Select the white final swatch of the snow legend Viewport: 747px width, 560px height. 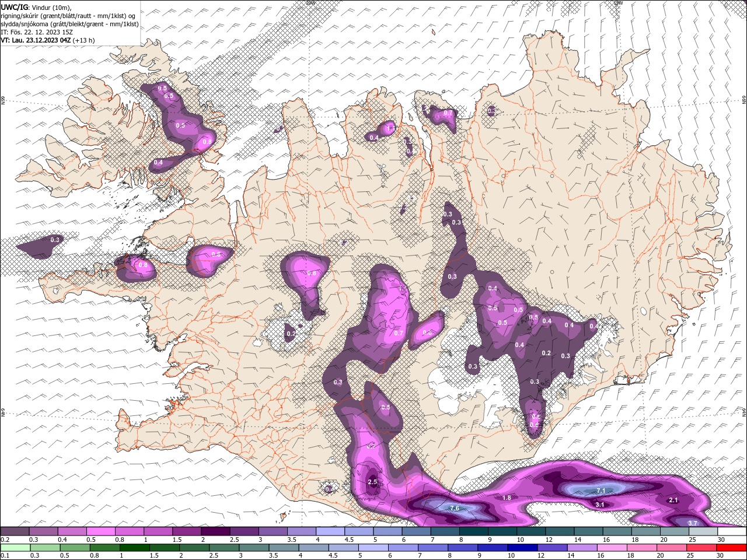732,531
